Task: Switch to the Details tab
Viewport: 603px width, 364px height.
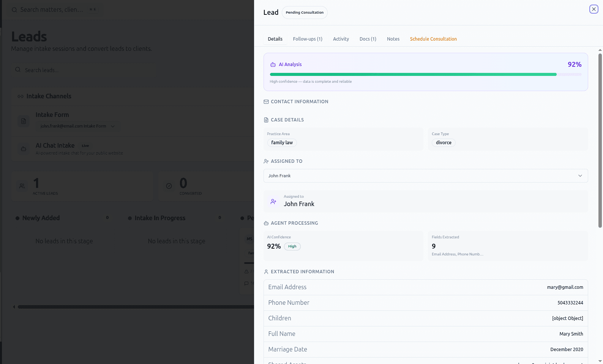Action: tap(275, 39)
